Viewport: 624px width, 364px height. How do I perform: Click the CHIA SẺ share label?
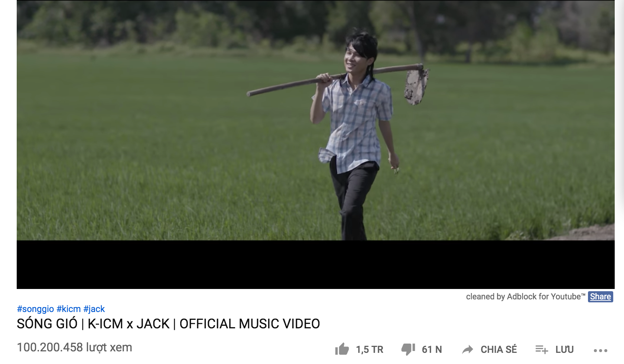coord(499,349)
